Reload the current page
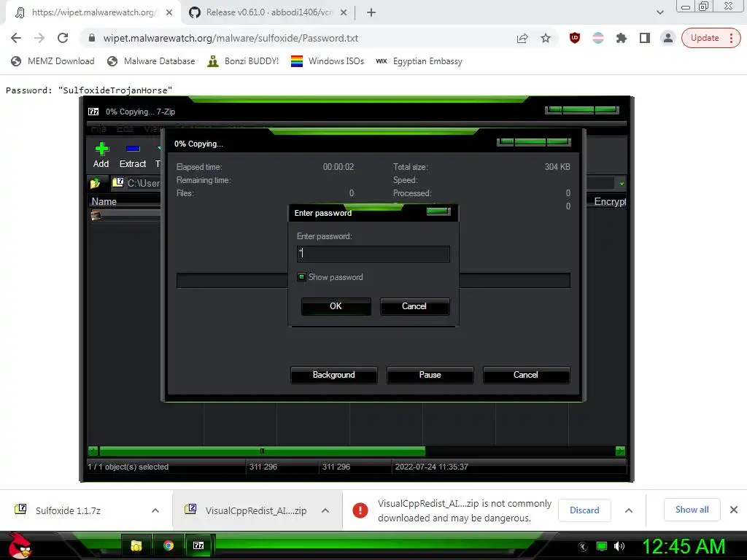 pyautogui.click(x=63, y=38)
